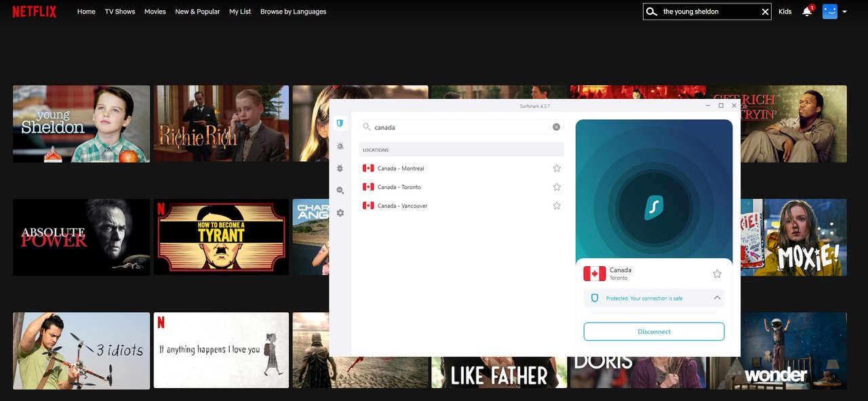Select Canada - Montreal from locations list
Viewport: 868px width, 401px height.
pyautogui.click(x=401, y=168)
